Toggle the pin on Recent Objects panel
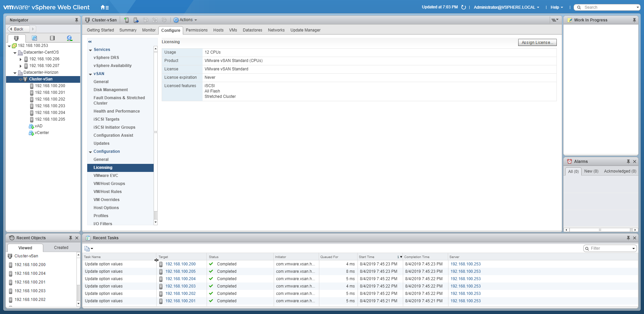The width and height of the screenshot is (644, 314). click(x=70, y=238)
